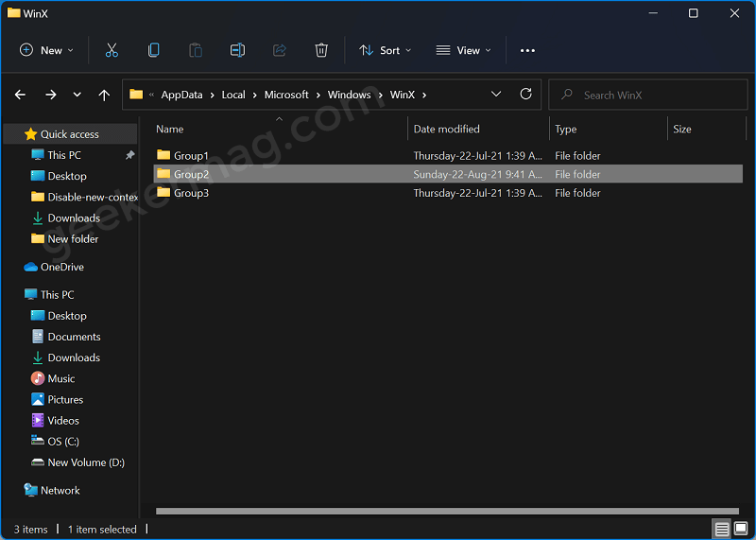Select Downloads under Quick access

coord(74,218)
